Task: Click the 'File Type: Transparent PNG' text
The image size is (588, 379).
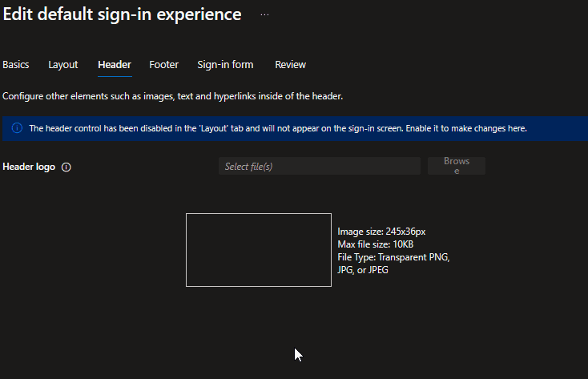Action: tap(393, 257)
